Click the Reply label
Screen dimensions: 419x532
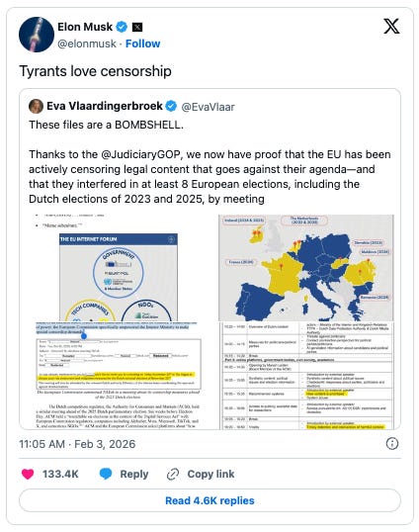(134, 474)
